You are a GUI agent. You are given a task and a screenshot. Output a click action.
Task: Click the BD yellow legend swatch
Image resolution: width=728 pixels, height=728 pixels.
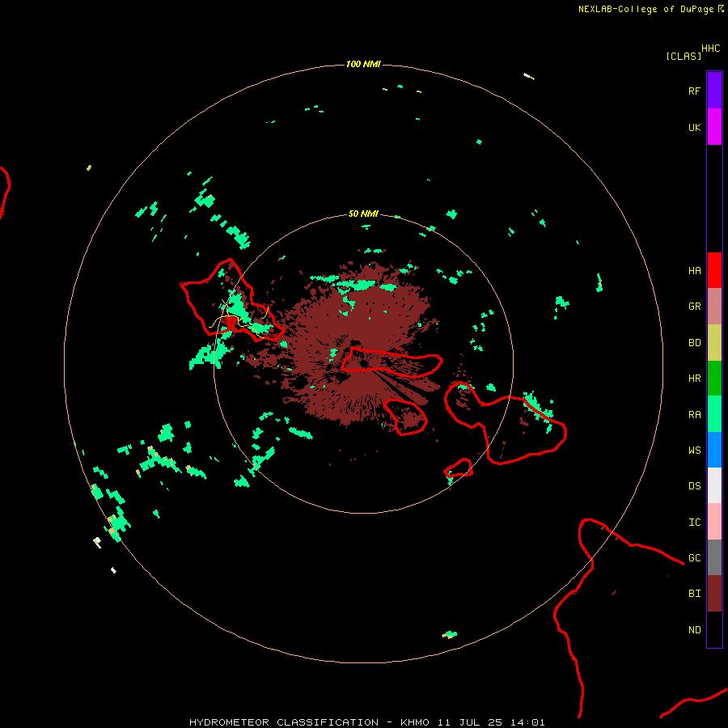[x=714, y=343]
